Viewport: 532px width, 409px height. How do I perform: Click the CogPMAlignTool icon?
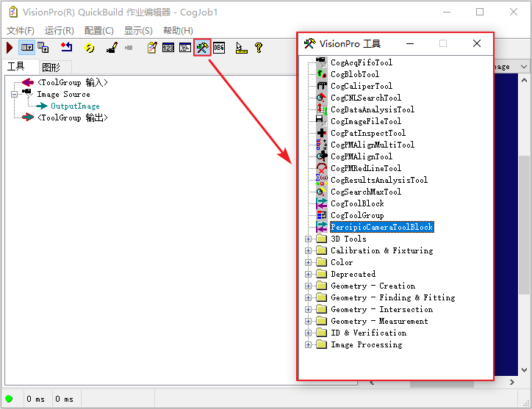coord(322,156)
